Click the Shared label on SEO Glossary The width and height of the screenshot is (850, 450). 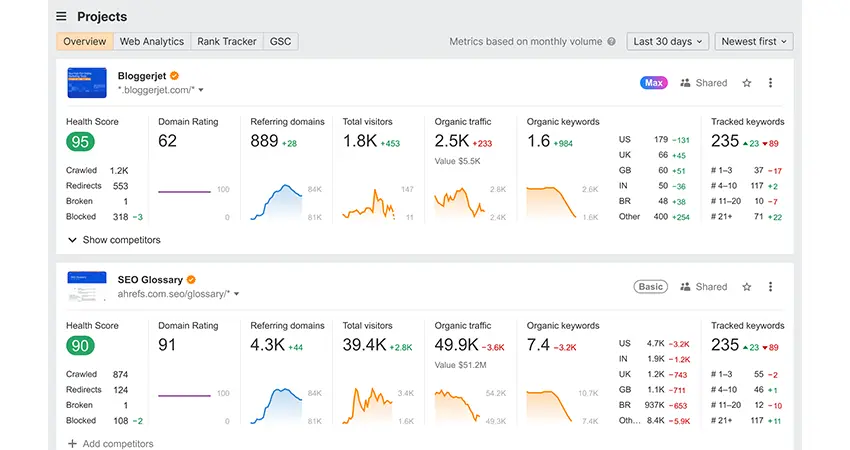711,287
